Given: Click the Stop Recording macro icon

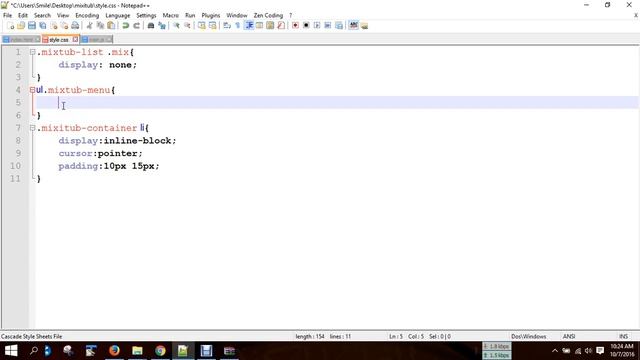Looking at the screenshot, I should pyautogui.click(x=306, y=26).
